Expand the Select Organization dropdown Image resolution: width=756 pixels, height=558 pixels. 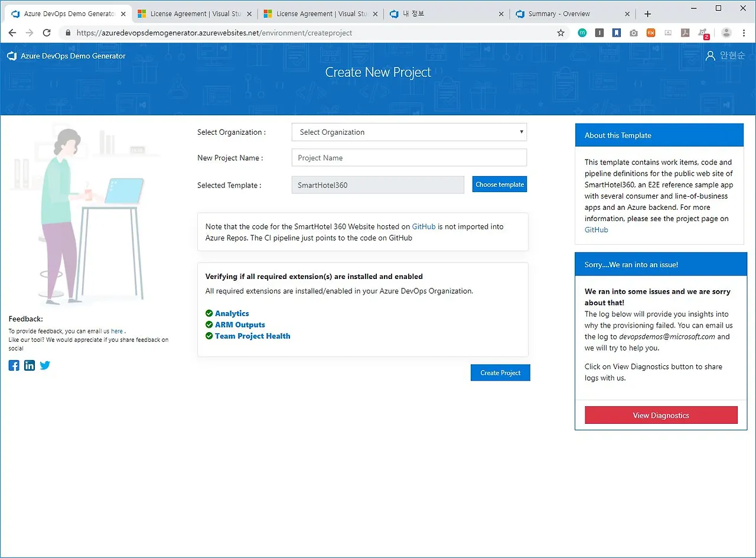pos(409,132)
